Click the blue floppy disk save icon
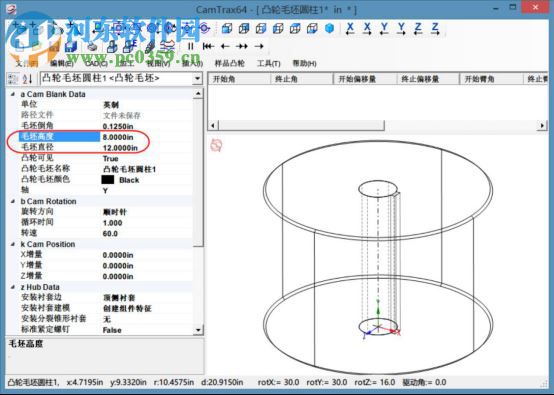The height and width of the screenshot is (395, 554). tap(71, 46)
